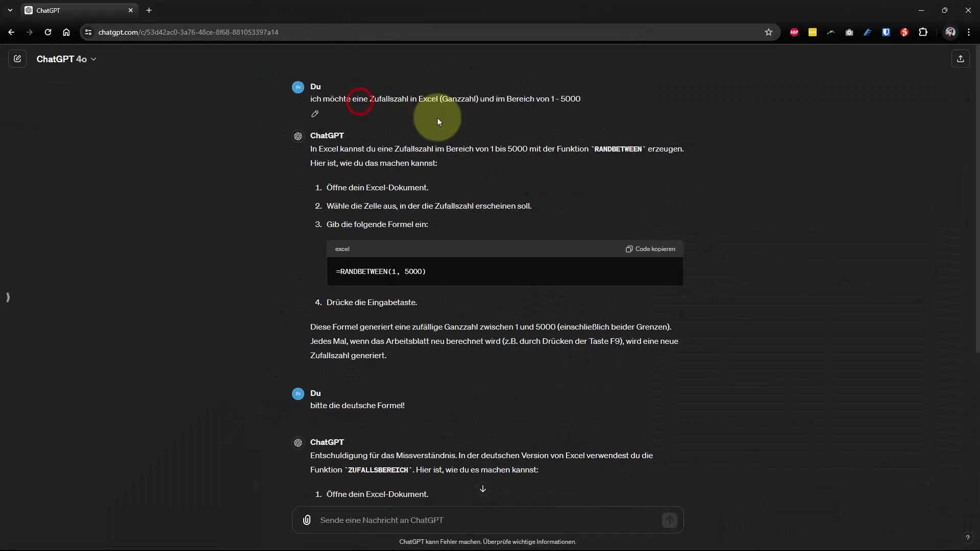The image size is (980, 551).
Task: Reload the page
Action: click(48, 32)
